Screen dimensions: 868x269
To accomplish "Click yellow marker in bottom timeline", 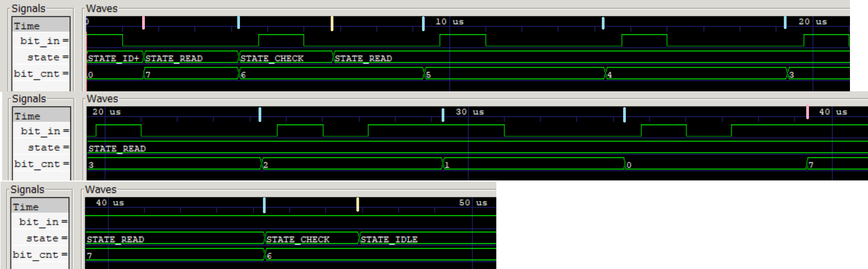I will [x=357, y=204].
